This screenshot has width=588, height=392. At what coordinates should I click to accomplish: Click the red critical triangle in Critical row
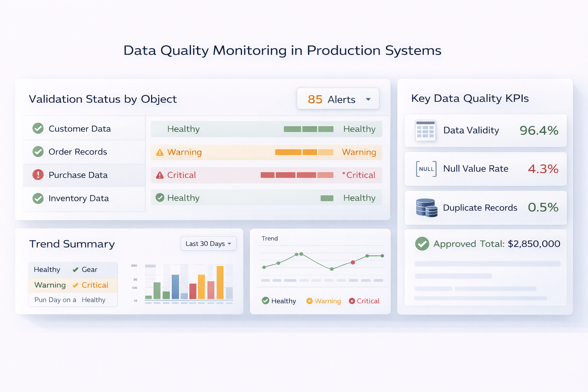point(160,175)
